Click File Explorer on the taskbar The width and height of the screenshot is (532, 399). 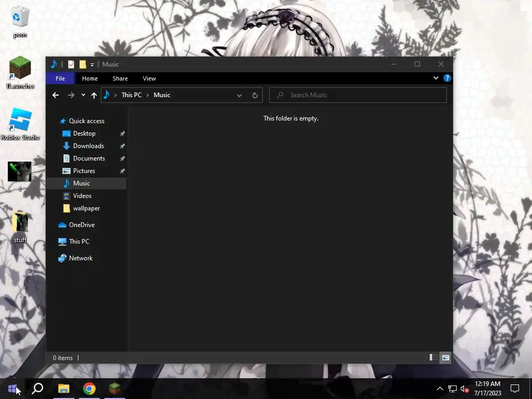coord(64,389)
